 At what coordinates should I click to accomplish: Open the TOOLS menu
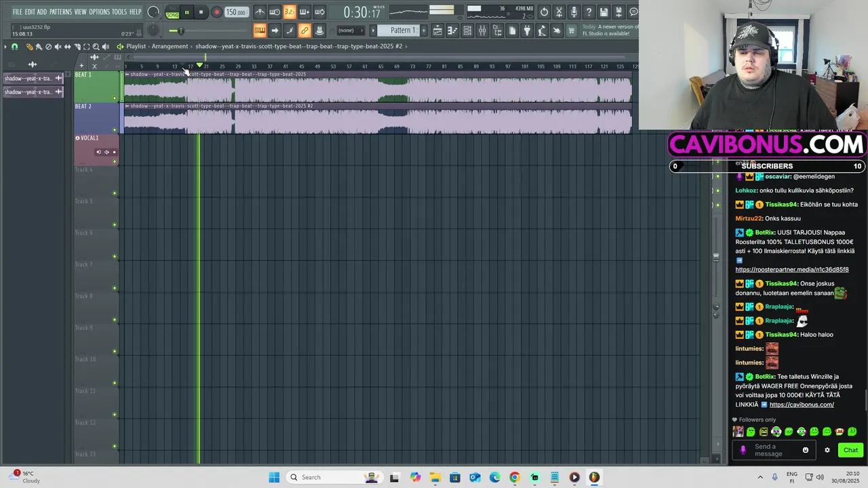[x=119, y=12]
